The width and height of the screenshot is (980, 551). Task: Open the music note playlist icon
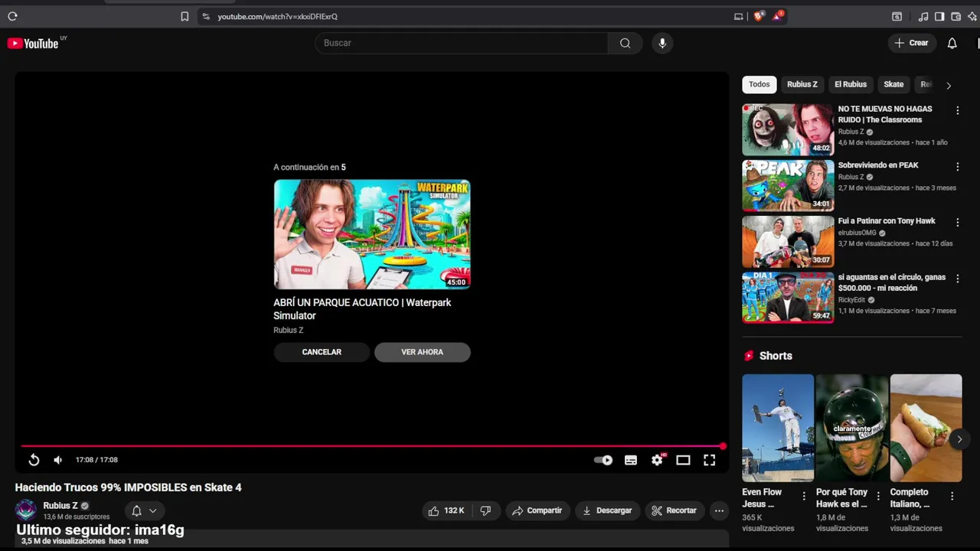click(923, 16)
